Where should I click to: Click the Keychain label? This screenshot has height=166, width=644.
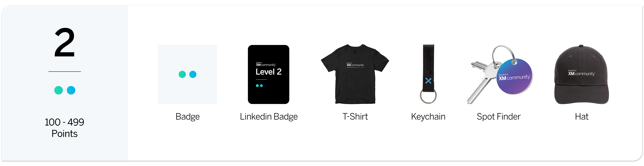(428, 117)
